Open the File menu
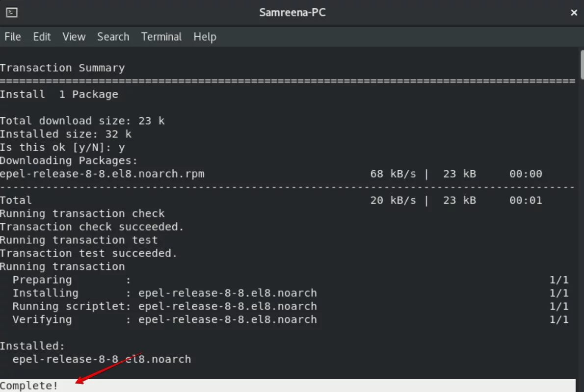584x392 pixels. (13, 37)
